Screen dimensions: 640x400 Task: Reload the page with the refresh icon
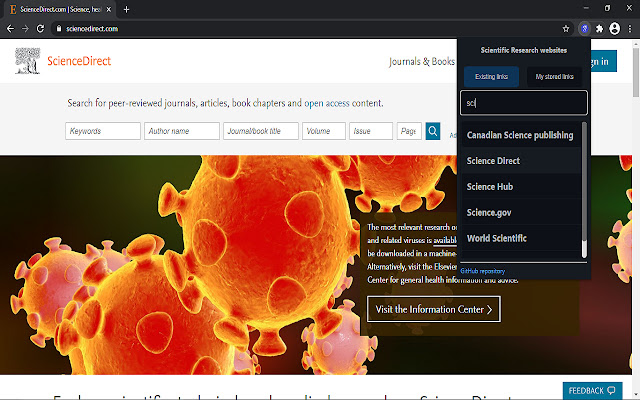click(40, 29)
